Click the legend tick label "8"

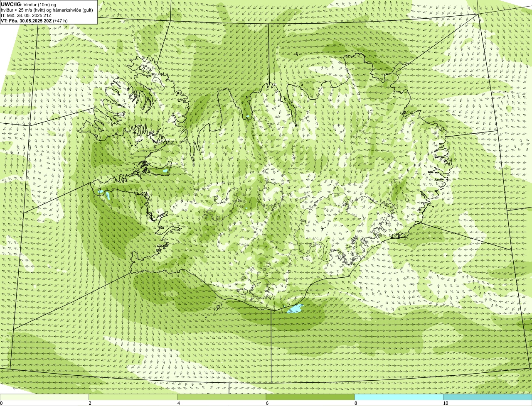pos(355,403)
